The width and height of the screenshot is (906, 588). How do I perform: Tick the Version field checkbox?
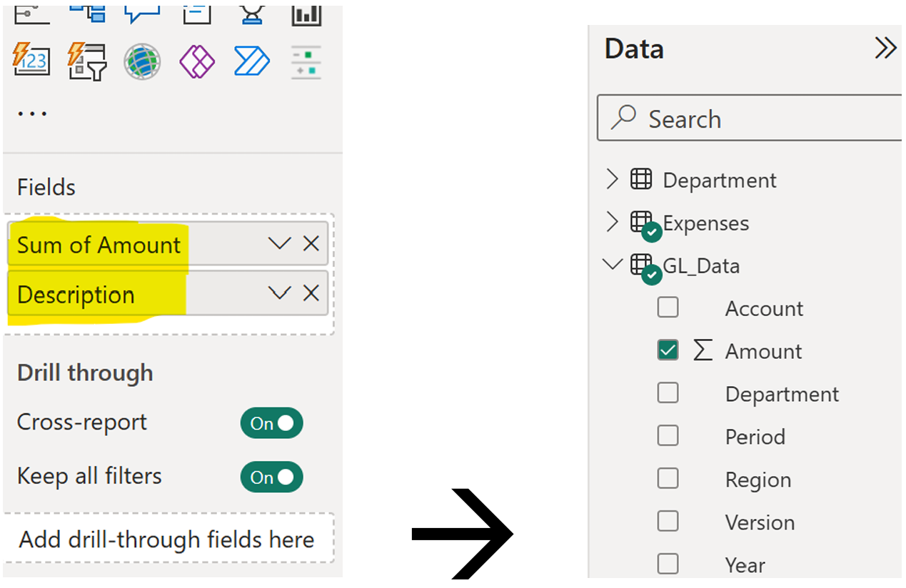point(668,522)
